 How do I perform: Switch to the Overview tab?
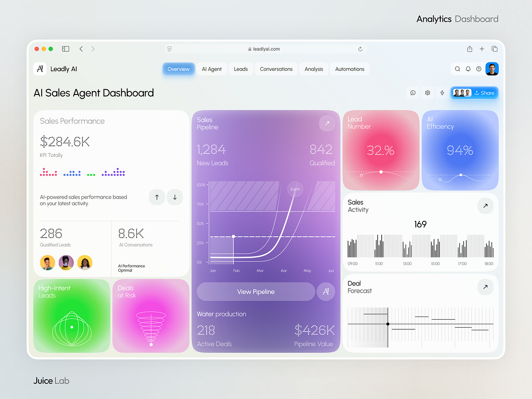coord(179,69)
